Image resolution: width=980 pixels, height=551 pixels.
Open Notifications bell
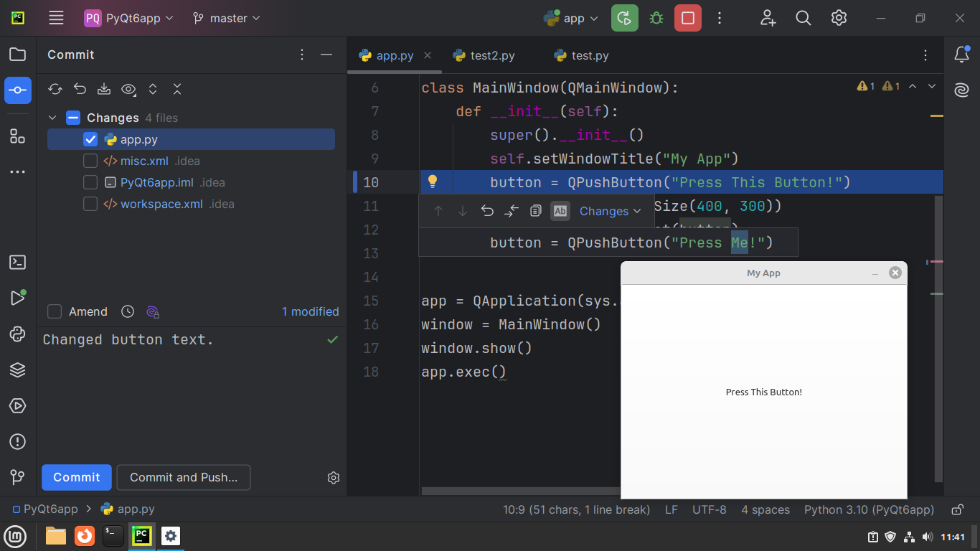[x=961, y=55]
